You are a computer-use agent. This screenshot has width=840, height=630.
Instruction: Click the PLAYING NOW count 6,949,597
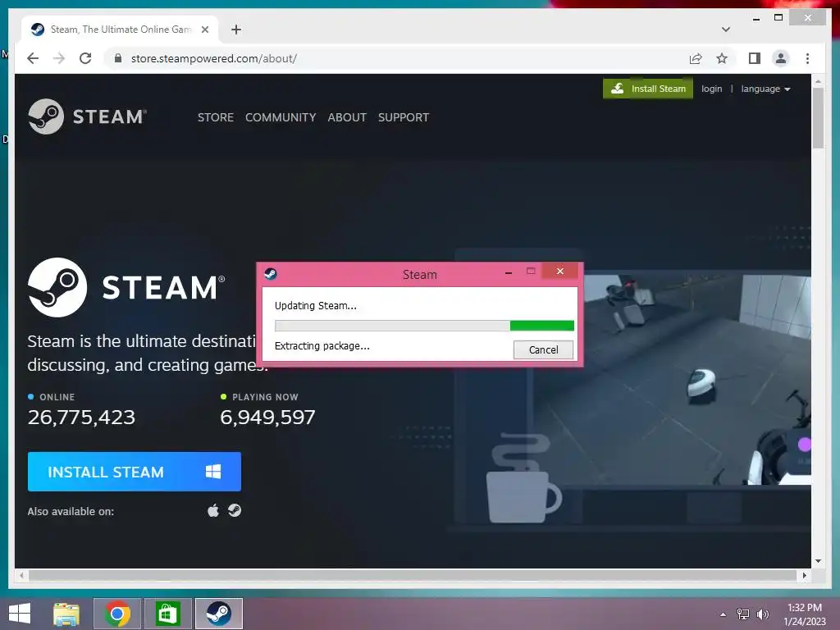click(x=267, y=417)
